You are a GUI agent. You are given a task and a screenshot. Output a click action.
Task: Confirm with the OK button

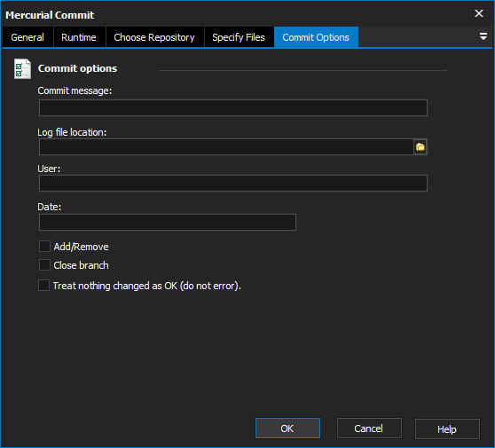point(287,428)
